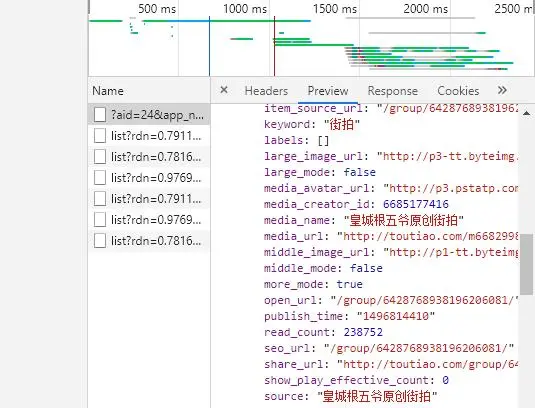Open the Headers tab
Screen dimensions: 535x408
click(x=266, y=91)
